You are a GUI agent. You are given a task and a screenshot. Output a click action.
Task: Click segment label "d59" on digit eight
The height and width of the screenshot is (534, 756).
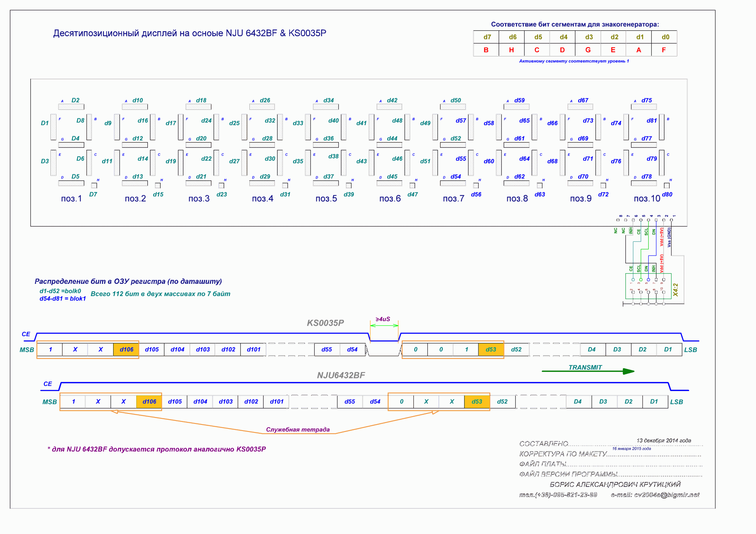click(520, 100)
